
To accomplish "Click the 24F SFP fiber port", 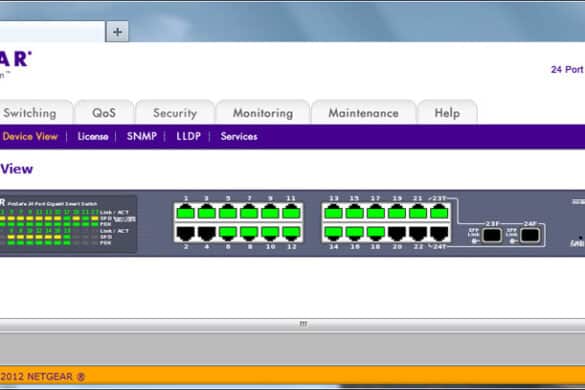I will (530, 235).
